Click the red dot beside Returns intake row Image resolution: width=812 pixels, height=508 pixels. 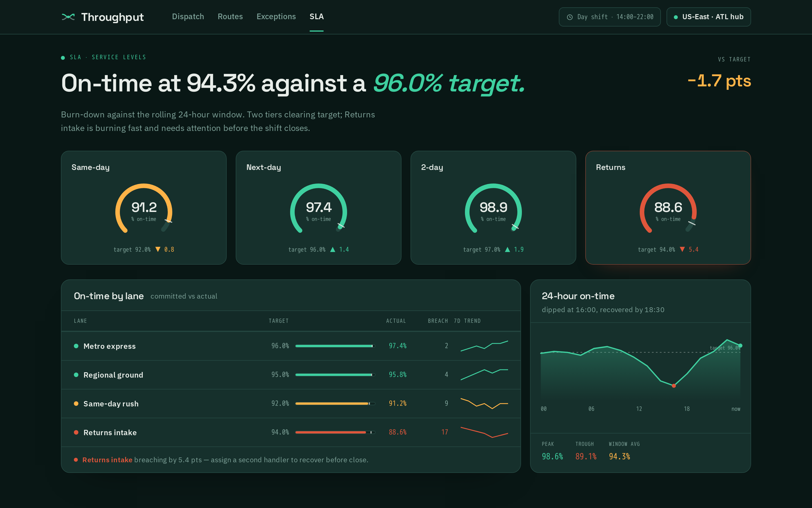click(x=76, y=432)
